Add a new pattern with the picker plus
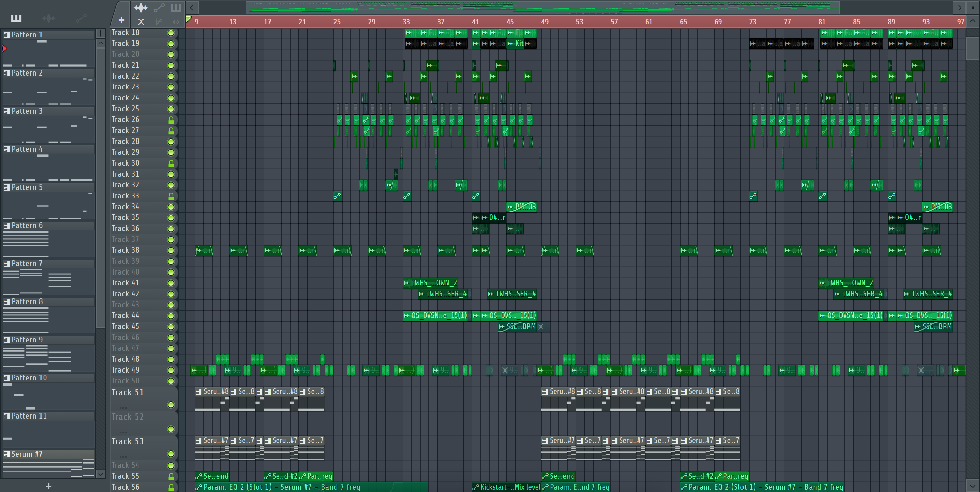Screen dimensions: 980x492 coord(49,486)
